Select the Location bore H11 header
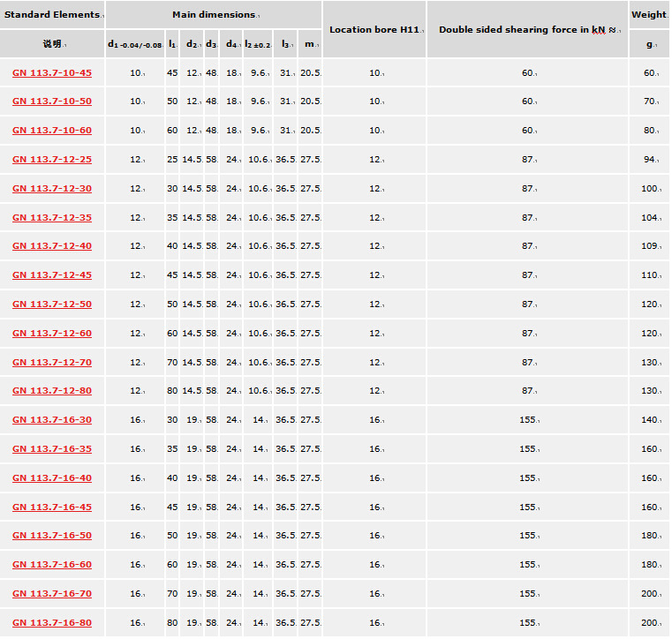Viewport: 672px width, 639px height. pos(374,30)
